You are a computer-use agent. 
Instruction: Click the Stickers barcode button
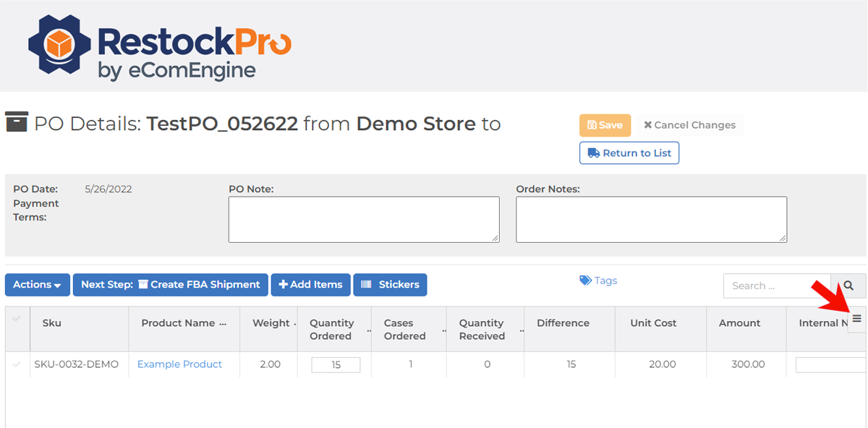(390, 285)
